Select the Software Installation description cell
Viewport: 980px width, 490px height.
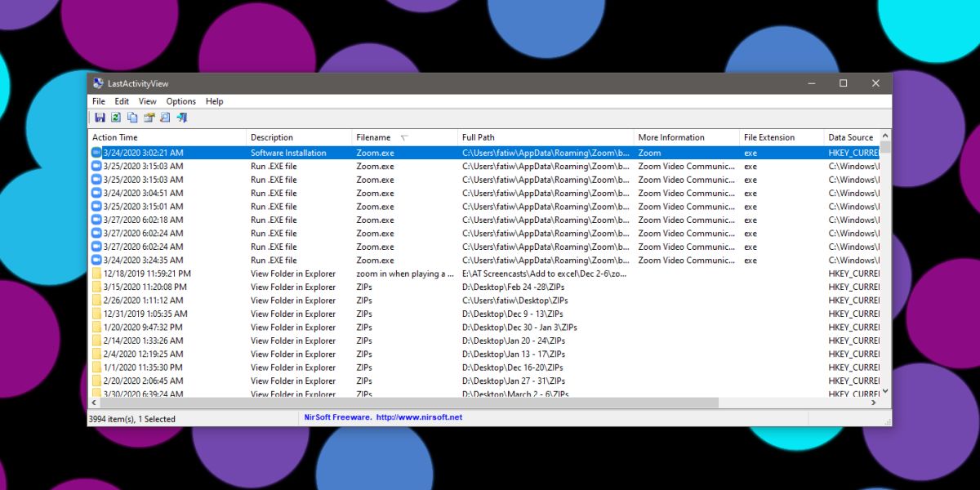point(288,153)
